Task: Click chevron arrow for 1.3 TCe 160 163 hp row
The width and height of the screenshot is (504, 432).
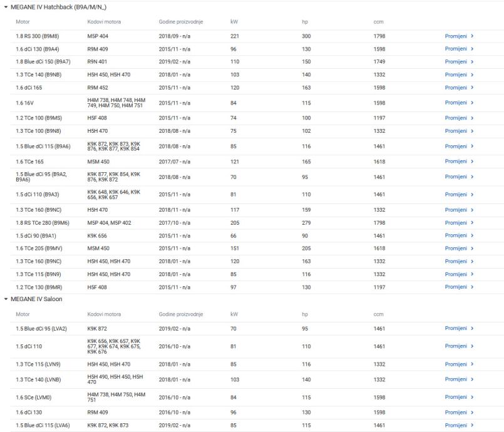Action: click(472, 261)
